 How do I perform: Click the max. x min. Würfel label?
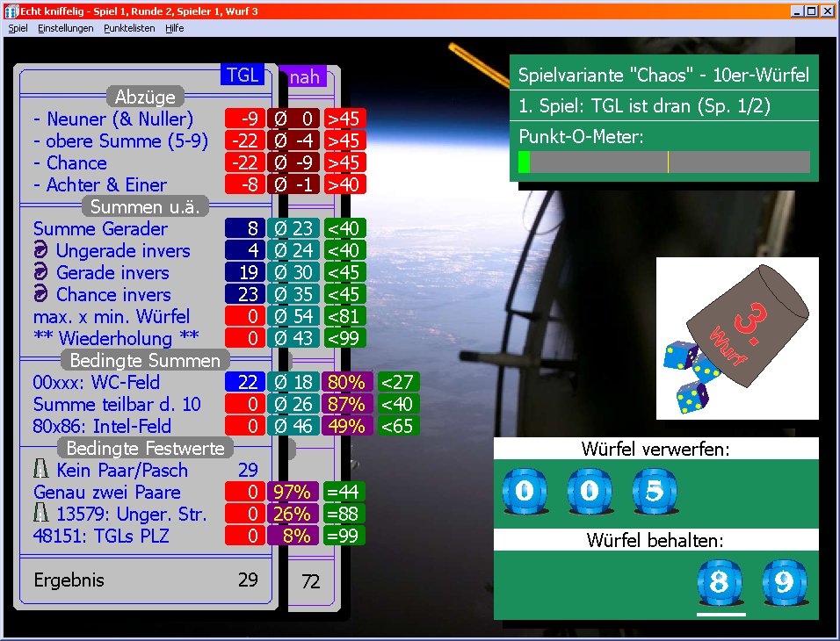[112, 316]
